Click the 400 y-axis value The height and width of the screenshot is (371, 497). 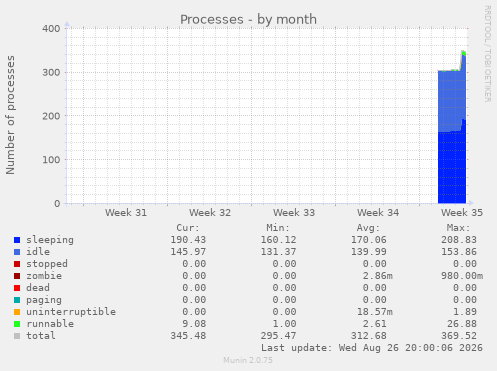pos(51,29)
